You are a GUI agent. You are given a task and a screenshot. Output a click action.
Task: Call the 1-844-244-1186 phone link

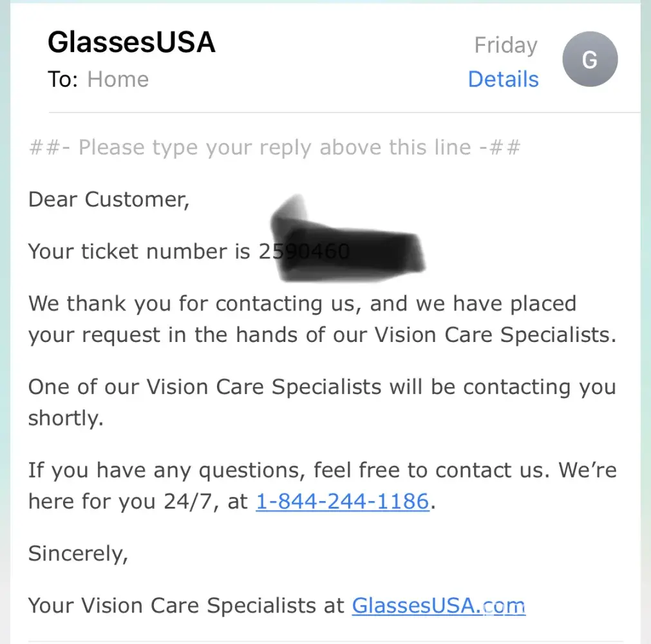[x=342, y=501]
